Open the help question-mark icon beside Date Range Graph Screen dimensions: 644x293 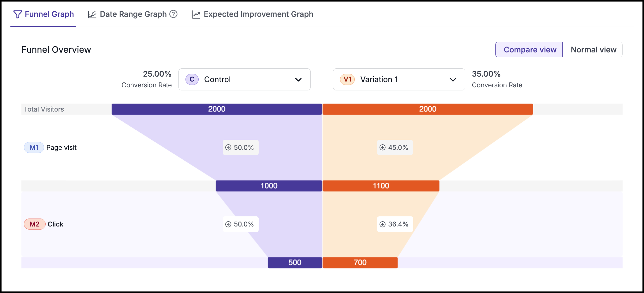point(174,14)
